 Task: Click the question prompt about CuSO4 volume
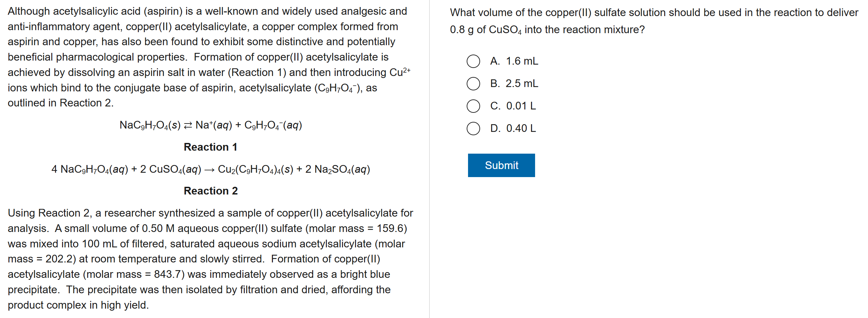tap(654, 21)
